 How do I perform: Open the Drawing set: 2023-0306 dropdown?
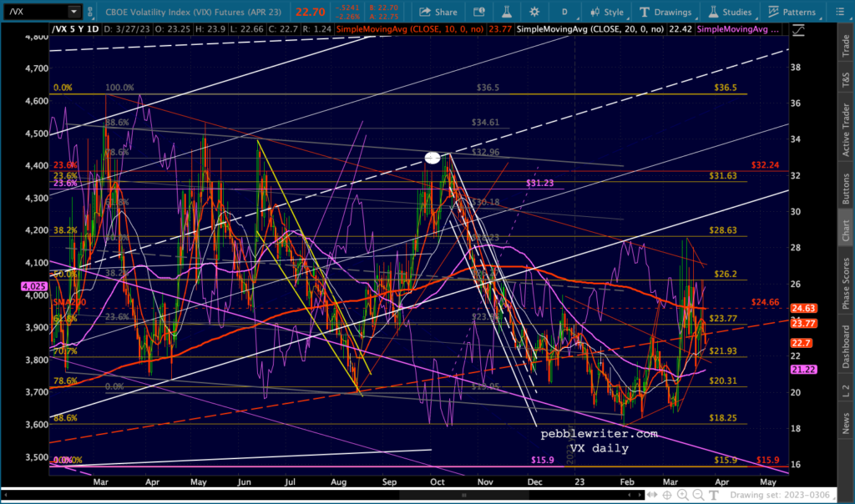tap(783, 495)
